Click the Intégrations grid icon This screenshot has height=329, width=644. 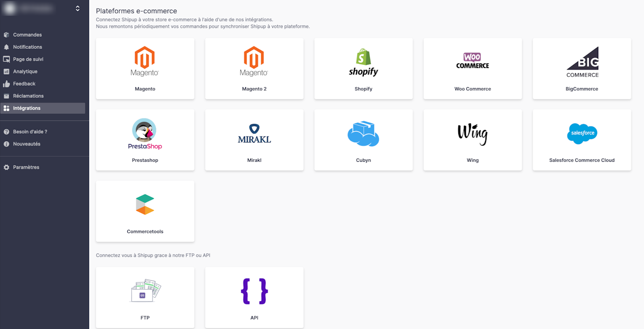7,108
